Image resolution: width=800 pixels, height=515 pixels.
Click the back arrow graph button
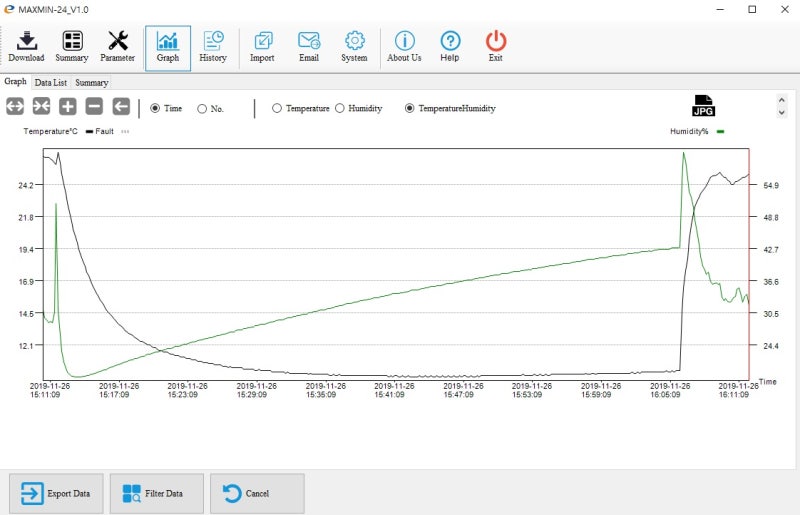click(x=121, y=106)
